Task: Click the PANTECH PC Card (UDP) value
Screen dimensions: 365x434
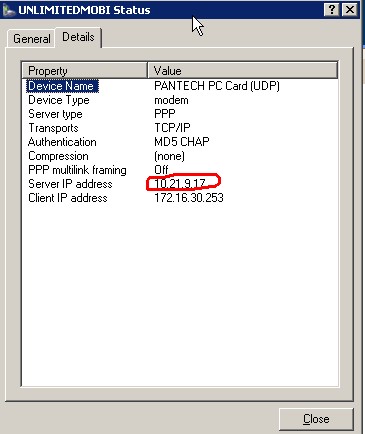Action: [217, 86]
